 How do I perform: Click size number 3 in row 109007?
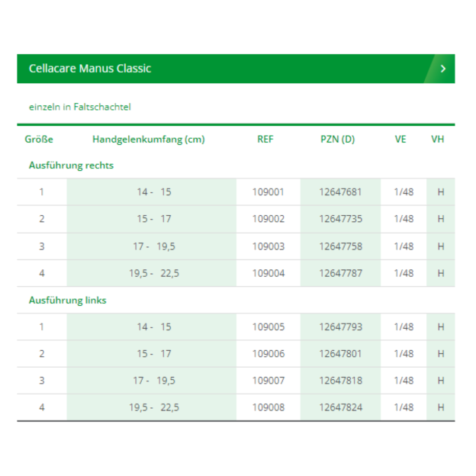[42, 381]
